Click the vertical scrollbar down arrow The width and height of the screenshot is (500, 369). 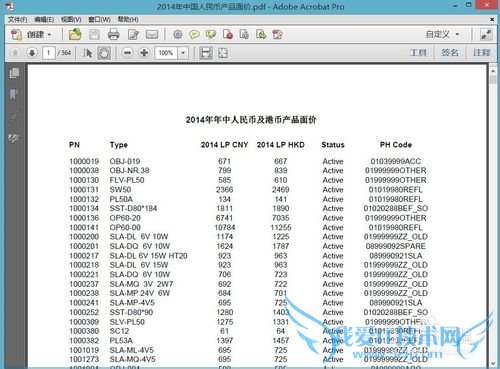coord(493,363)
